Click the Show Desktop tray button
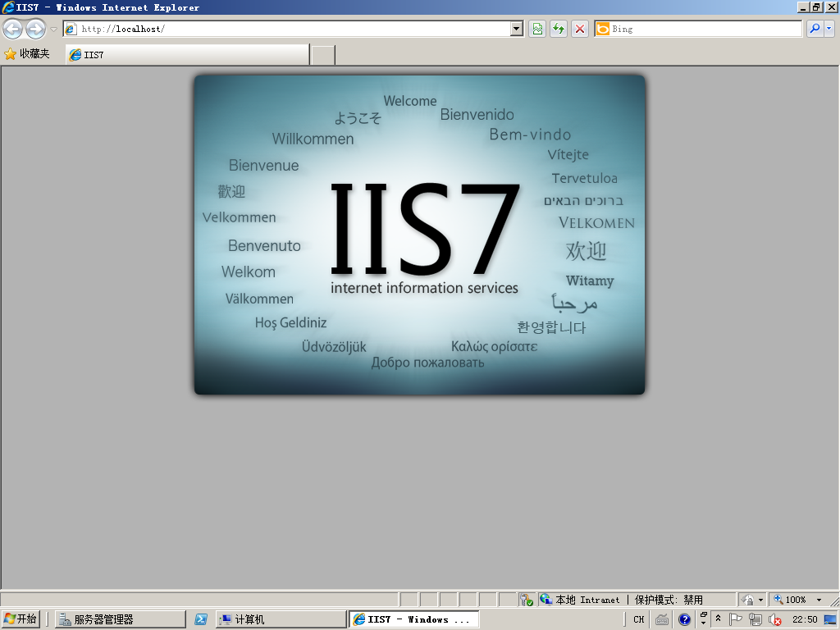Viewport: 840px width, 630px height. click(x=832, y=620)
